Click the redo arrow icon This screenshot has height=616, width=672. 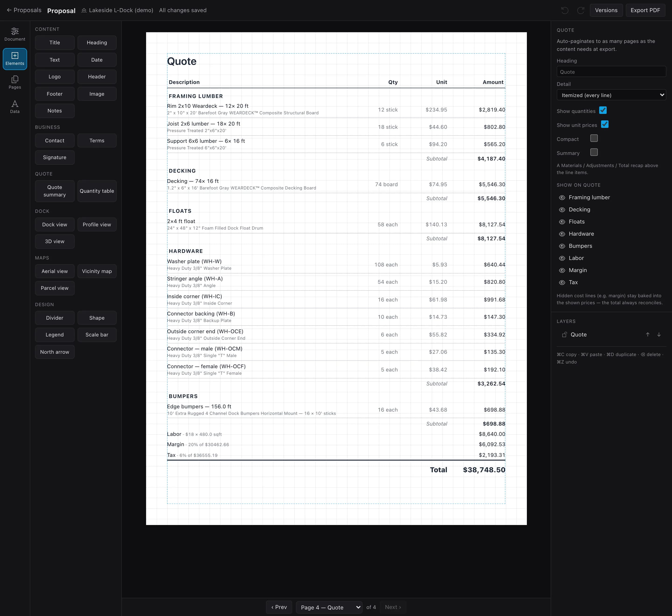tap(581, 10)
